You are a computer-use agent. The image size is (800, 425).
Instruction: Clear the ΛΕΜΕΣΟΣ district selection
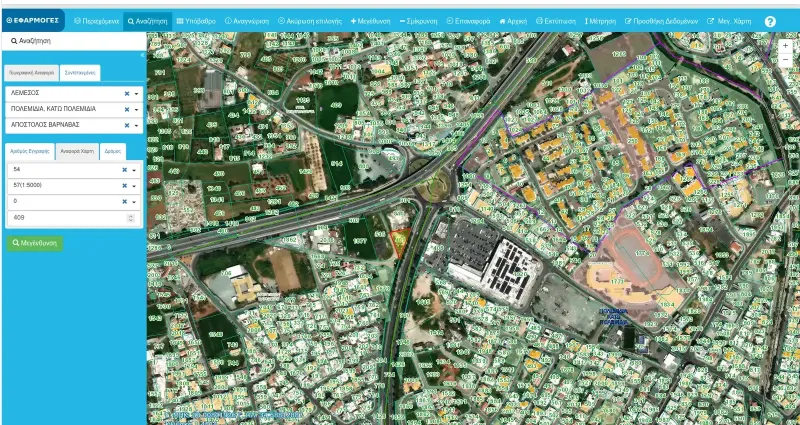pyautogui.click(x=127, y=94)
